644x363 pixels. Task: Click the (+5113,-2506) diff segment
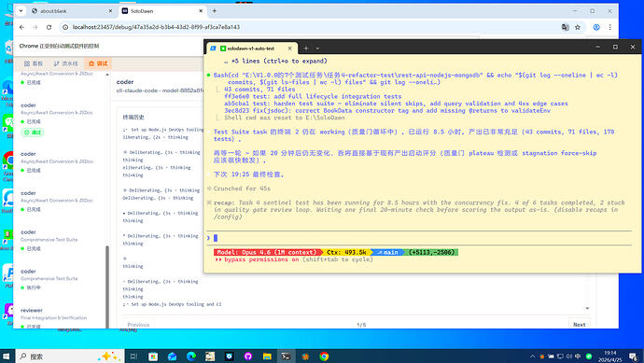(x=431, y=252)
